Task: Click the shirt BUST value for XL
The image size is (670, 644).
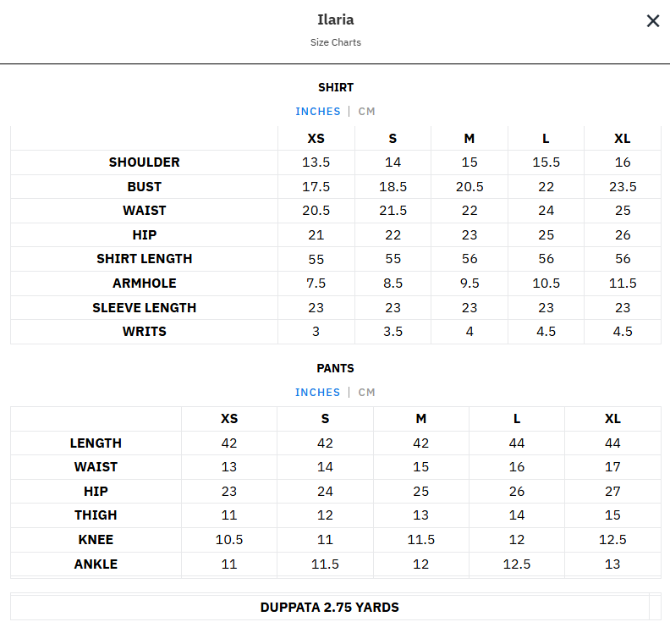Action: point(623,187)
